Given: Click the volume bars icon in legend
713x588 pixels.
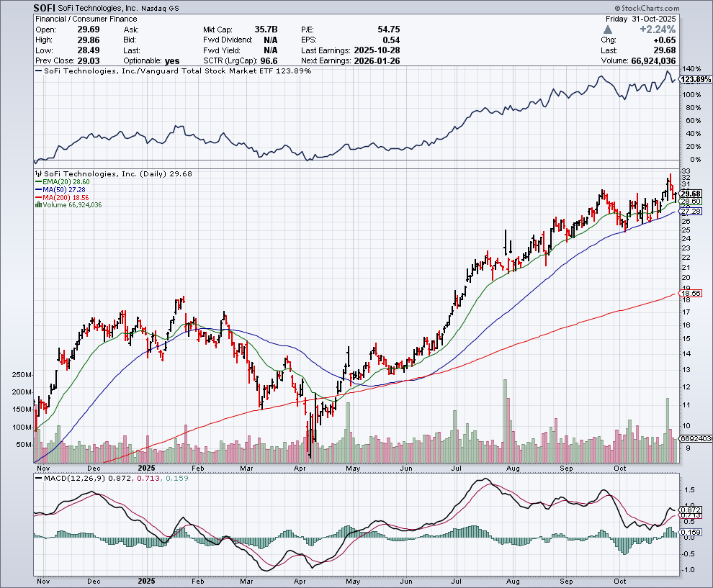Looking at the screenshot, I should pyautogui.click(x=38, y=205).
